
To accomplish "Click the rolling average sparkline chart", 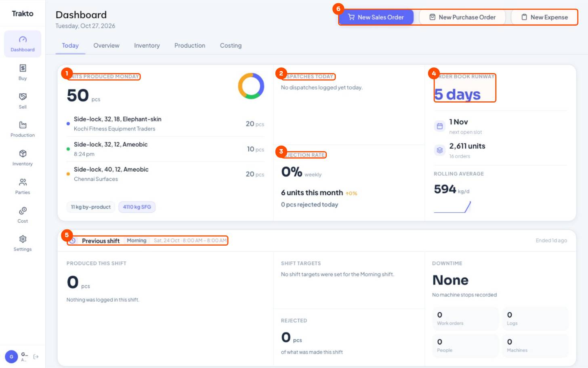I will (452, 207).
